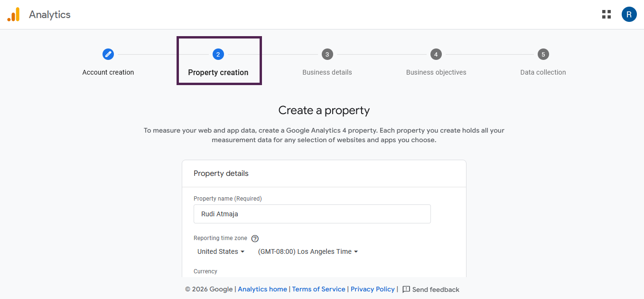Click the reporting time zone help icon
644x299 pixels.
[x=255, y=239]
